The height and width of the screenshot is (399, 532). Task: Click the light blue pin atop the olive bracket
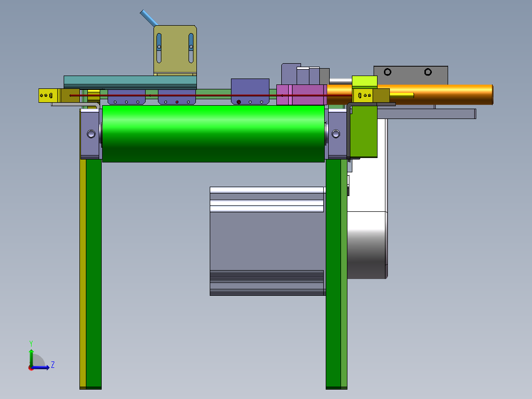(149, 18)
